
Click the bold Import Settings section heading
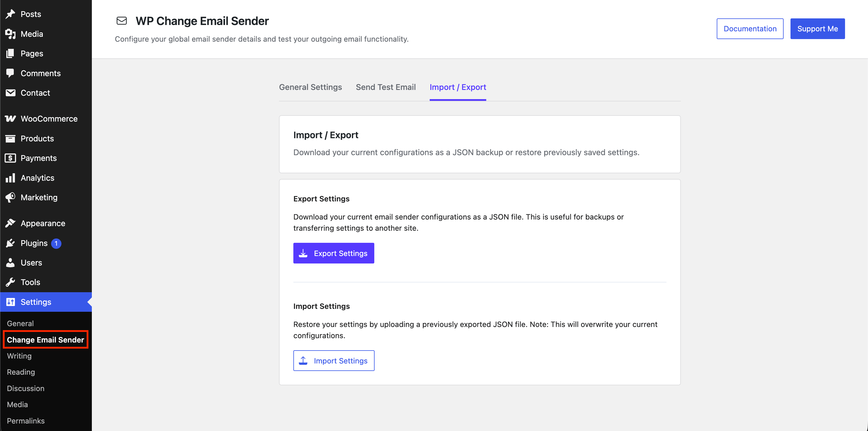(x=321, y=306)
